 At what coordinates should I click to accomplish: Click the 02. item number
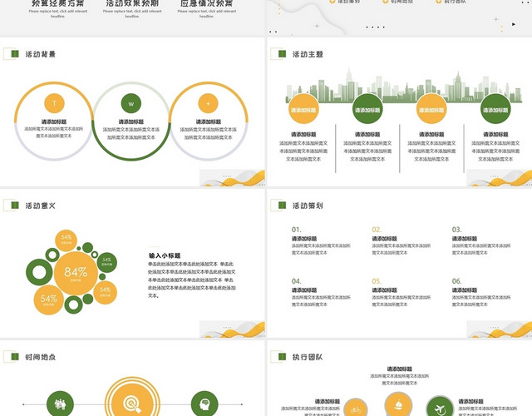[377, 230]
